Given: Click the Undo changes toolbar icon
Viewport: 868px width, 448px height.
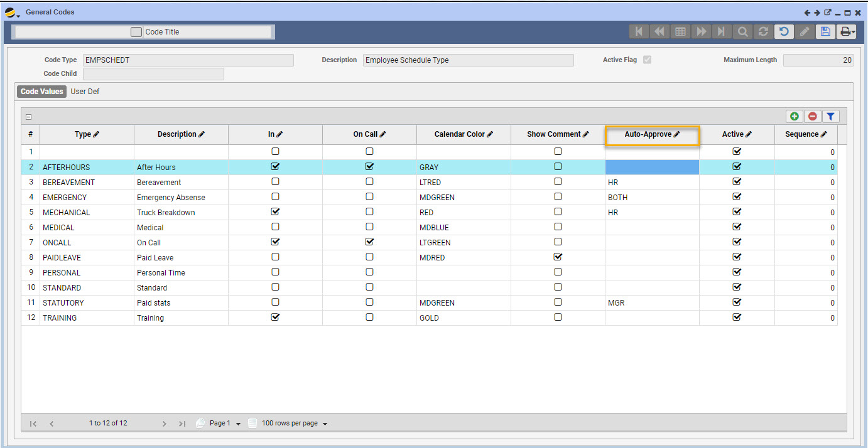Looking at the screenshot, I should pyautogui.click(x=783, y=32).
